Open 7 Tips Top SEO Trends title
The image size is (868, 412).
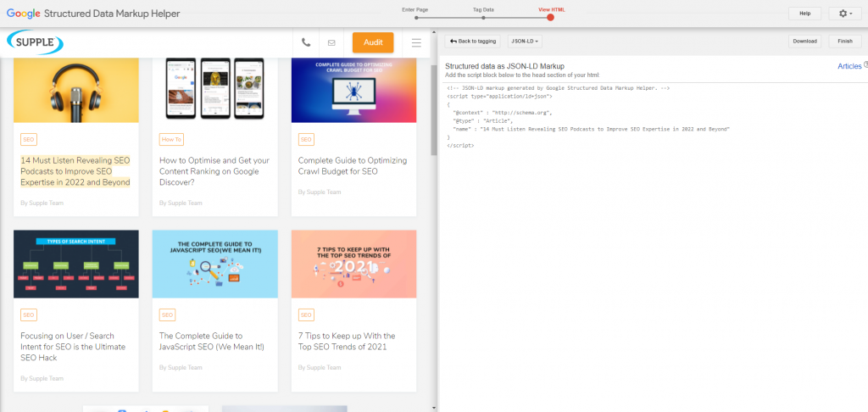347,341
